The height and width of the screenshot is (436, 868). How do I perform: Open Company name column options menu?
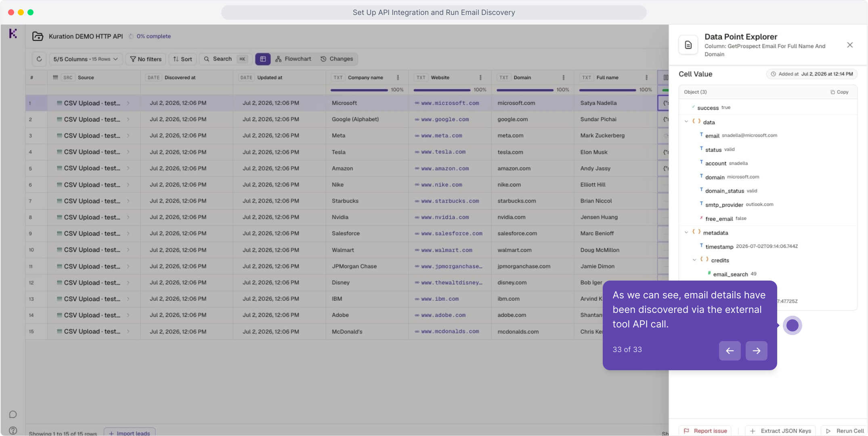click(x=398, y=78)
